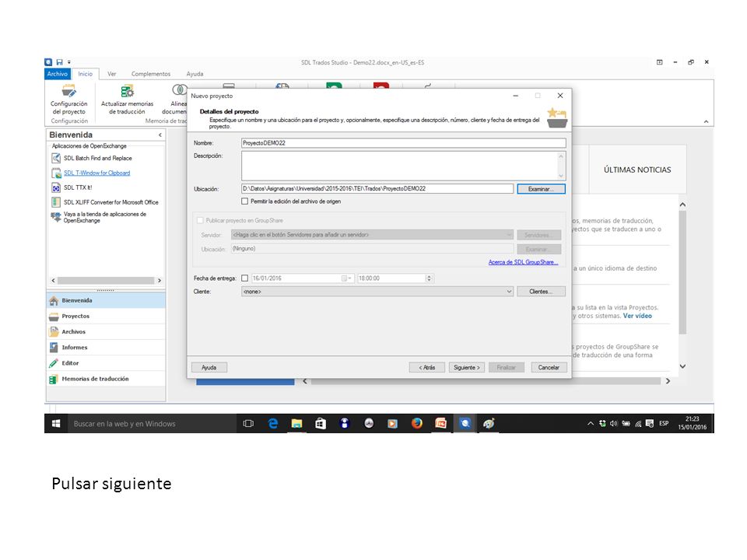Open the Ayuda ribbon tab
The image size is (747, 560).
click(x=195, y=74)
